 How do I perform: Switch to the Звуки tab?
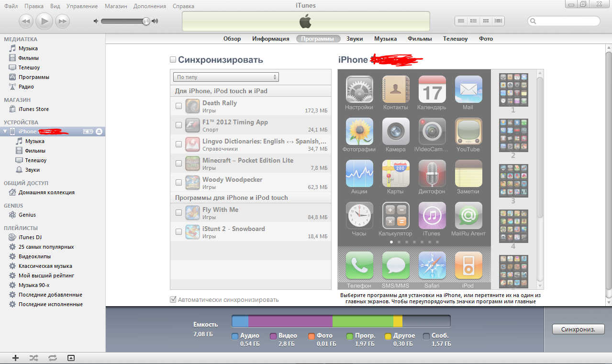355,39
